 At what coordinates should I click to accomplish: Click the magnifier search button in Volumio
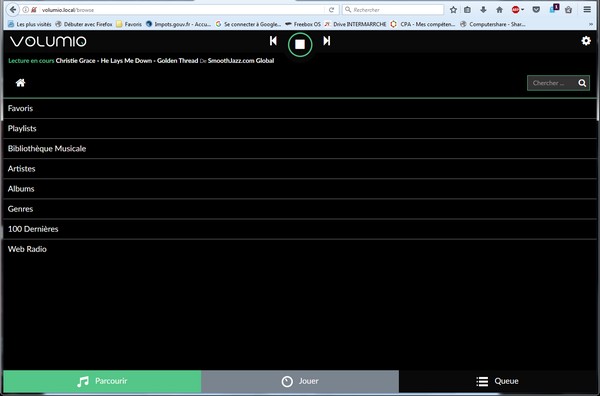point(582,83)
